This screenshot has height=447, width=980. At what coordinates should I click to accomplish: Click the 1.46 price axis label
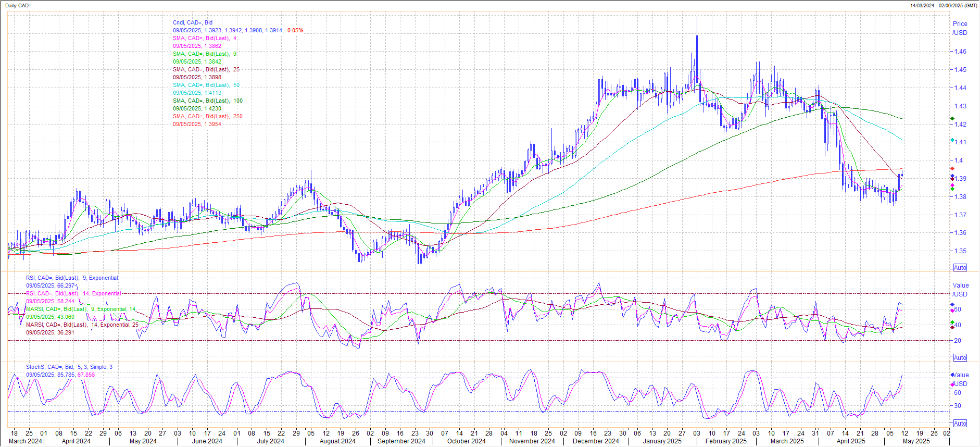coord(960,51)
